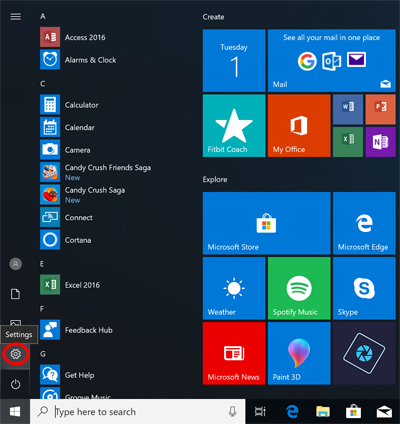This screenshot has width=400, height=424.
Task: Open File Explorer from the taskbar
Action: click(x=323, y=412)
